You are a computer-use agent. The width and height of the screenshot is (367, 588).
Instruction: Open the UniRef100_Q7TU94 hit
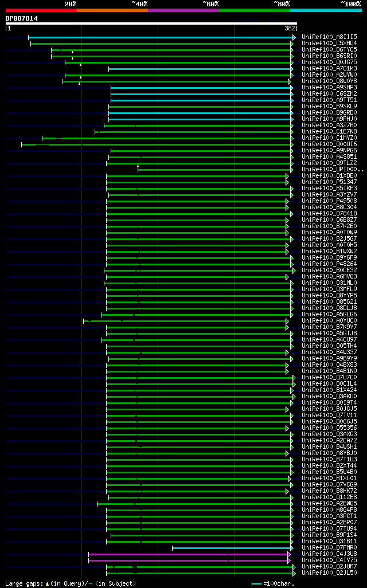click(x=329, y=529)
